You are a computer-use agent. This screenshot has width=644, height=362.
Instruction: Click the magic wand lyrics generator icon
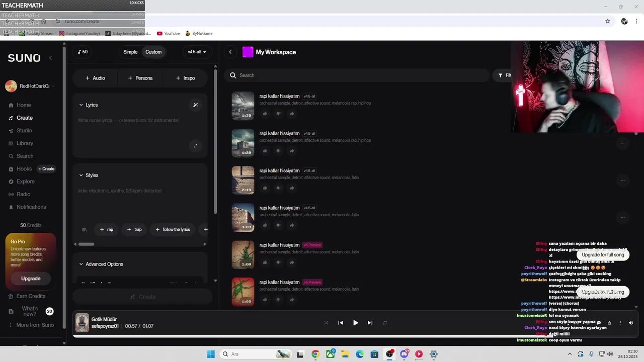pyautogui.click(x=196, y=105)
